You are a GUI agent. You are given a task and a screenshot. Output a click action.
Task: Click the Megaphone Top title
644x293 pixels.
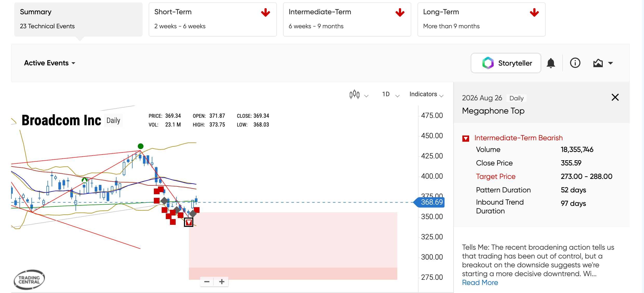tap(493, 111)
